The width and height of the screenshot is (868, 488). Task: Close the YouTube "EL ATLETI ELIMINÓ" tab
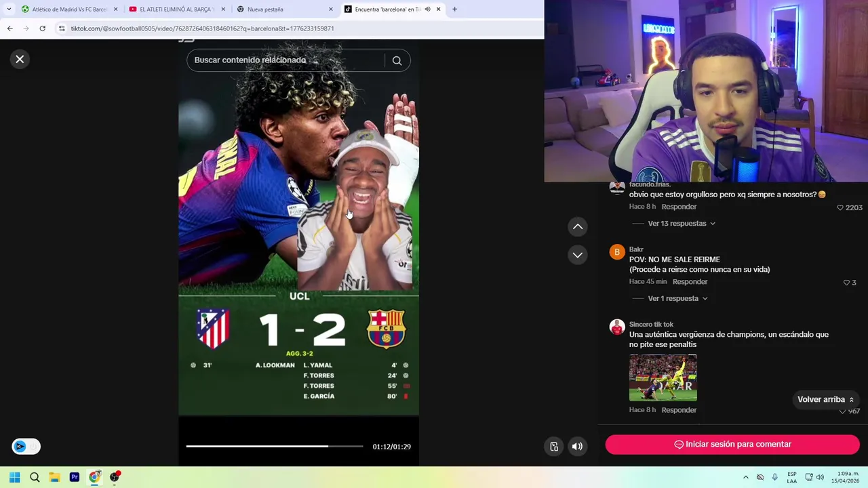[x=223, y=9]
